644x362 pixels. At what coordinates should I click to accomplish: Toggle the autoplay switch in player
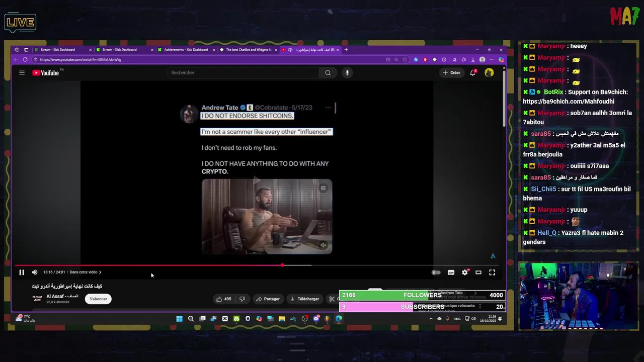[436, 273]
